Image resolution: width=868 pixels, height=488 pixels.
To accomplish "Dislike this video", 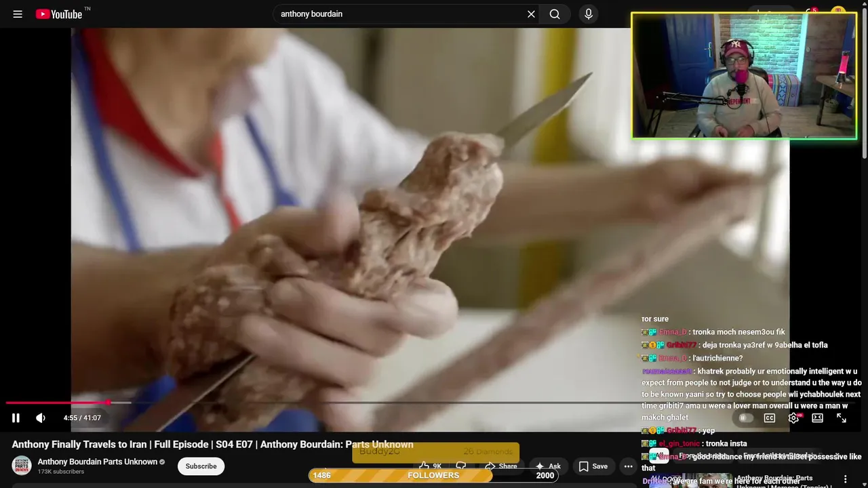I will click(x=461, y=466).
